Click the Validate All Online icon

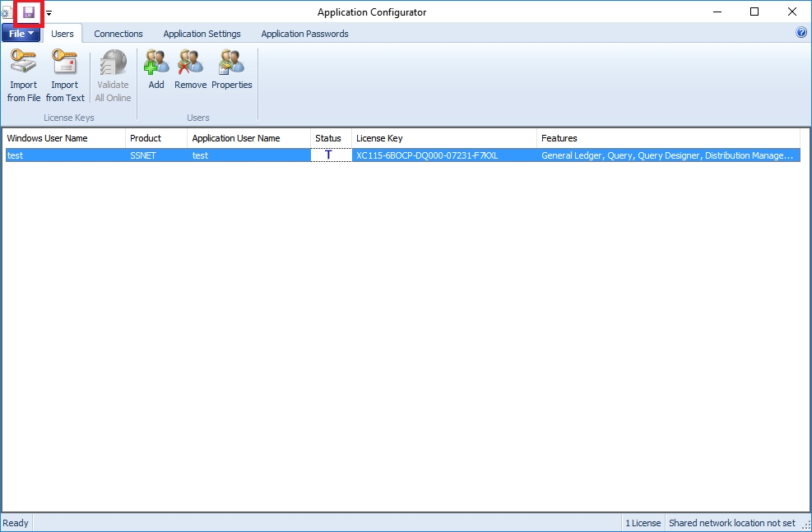tap(113, 74)
